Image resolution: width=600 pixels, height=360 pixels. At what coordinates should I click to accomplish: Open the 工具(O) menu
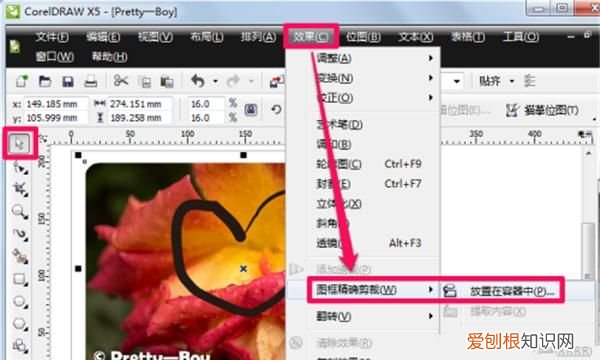pyautogui.click(x=521, y=37)
